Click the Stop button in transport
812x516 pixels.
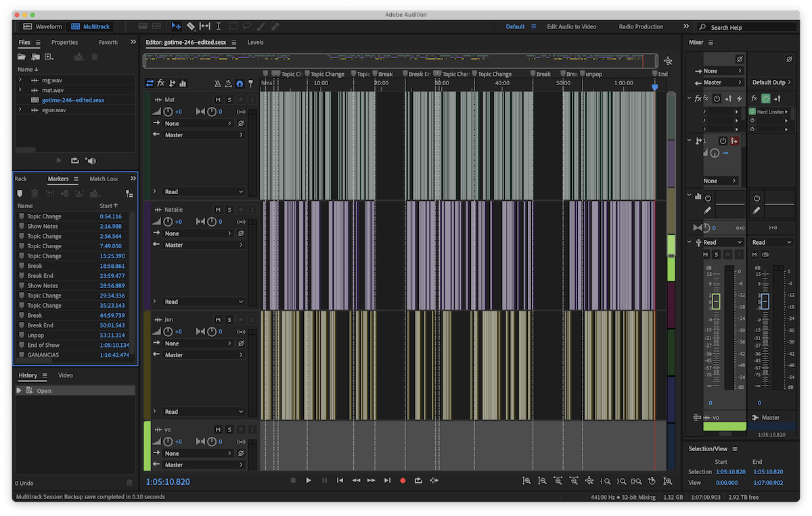[x=293, y=480]
